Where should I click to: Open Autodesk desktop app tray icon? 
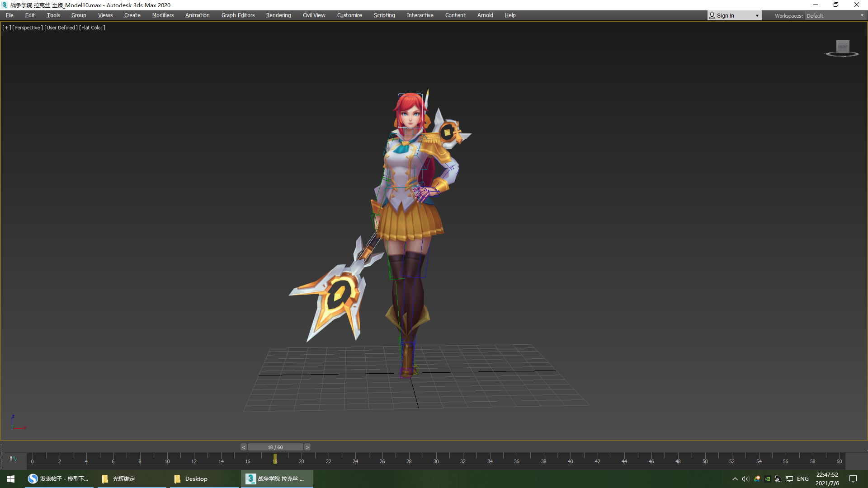[x=757, y=479]
